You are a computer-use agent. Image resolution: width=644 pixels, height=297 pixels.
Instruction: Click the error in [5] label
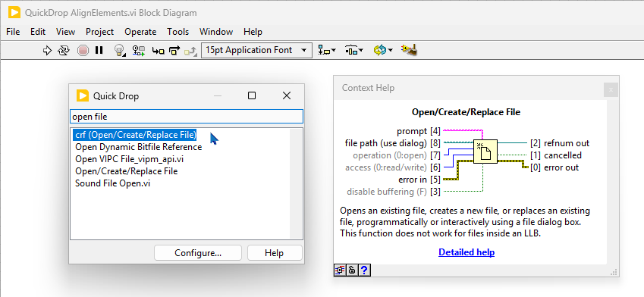click(419, 180)
